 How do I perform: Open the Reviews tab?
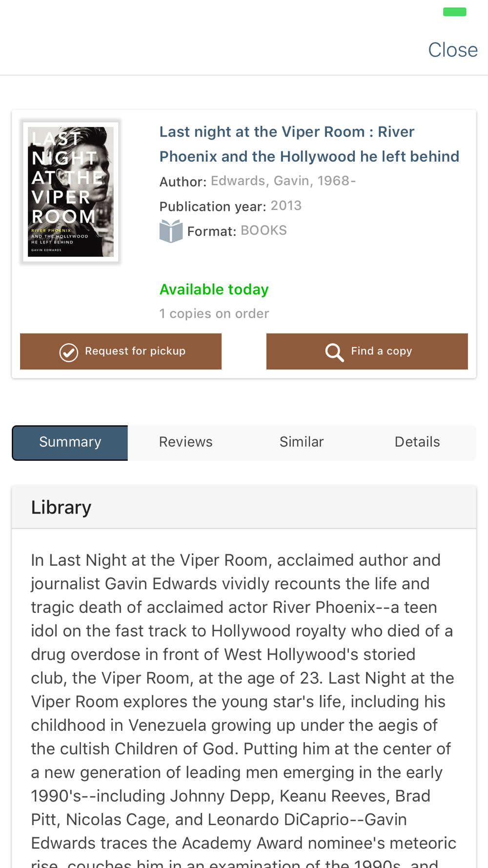[x=185, y=442]
